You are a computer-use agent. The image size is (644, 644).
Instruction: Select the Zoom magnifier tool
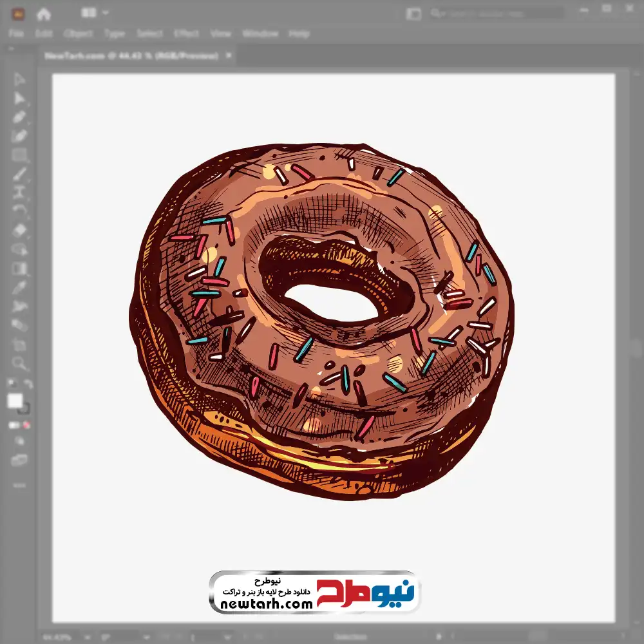[x=19, y=364]
